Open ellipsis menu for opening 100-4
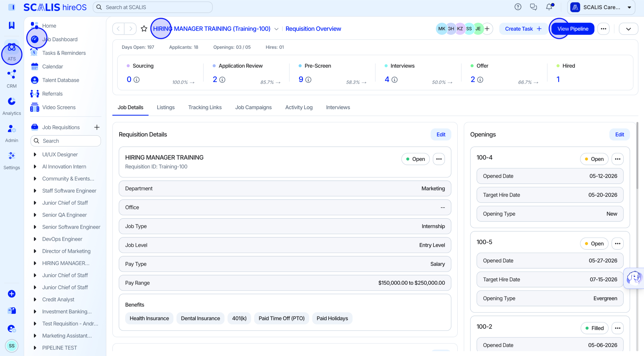 pyautogui.click(x=617, y=159)
